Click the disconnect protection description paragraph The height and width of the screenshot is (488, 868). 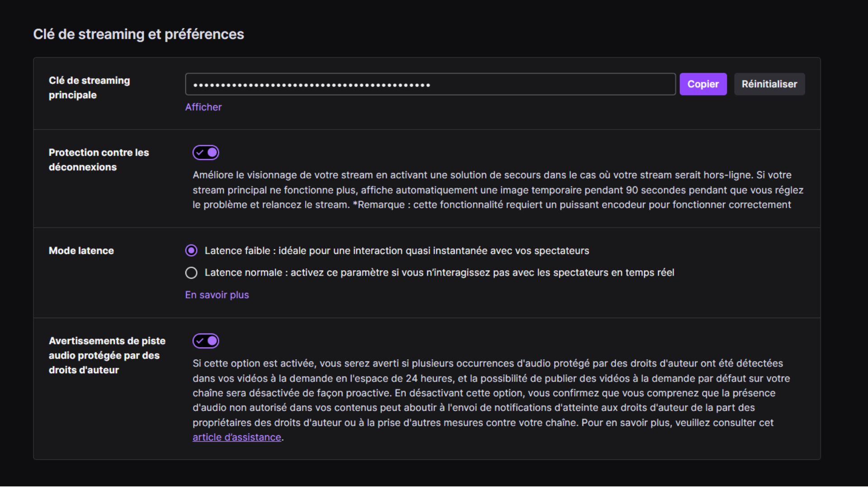(x=497, y=190)
